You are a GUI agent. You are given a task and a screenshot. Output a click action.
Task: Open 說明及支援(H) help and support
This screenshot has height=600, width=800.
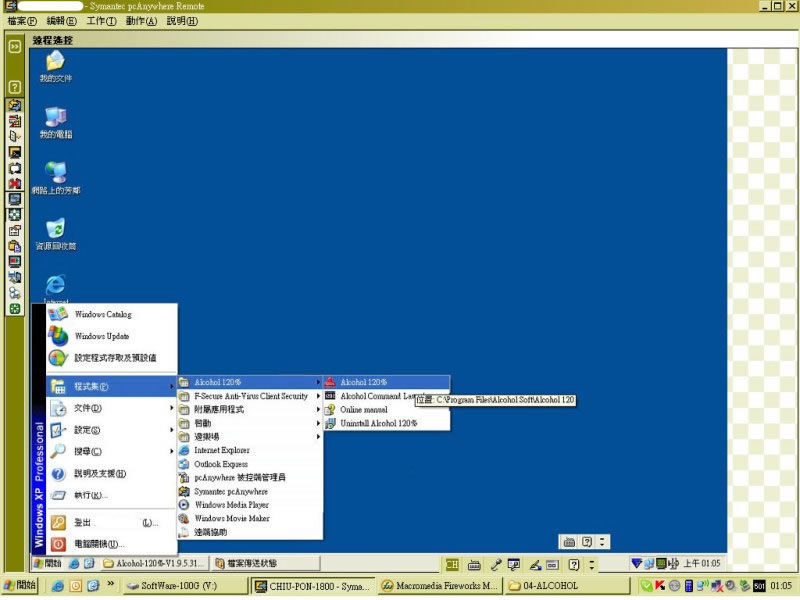coord(112,473)
